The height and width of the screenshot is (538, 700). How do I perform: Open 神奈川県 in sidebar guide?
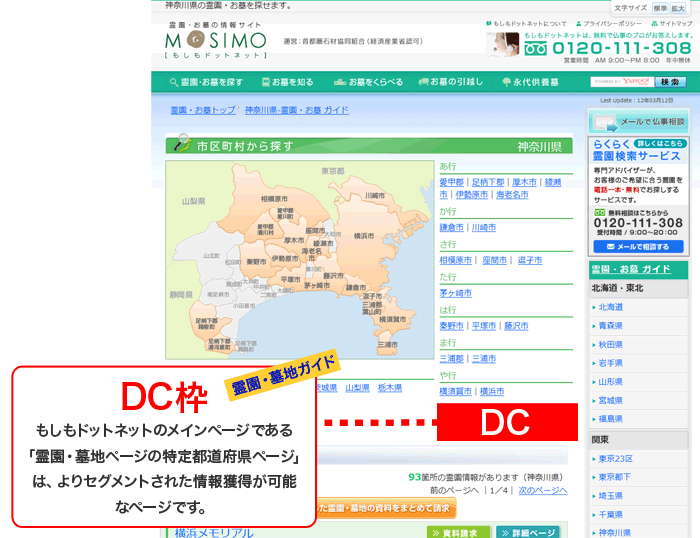click(x=614, y=533)
